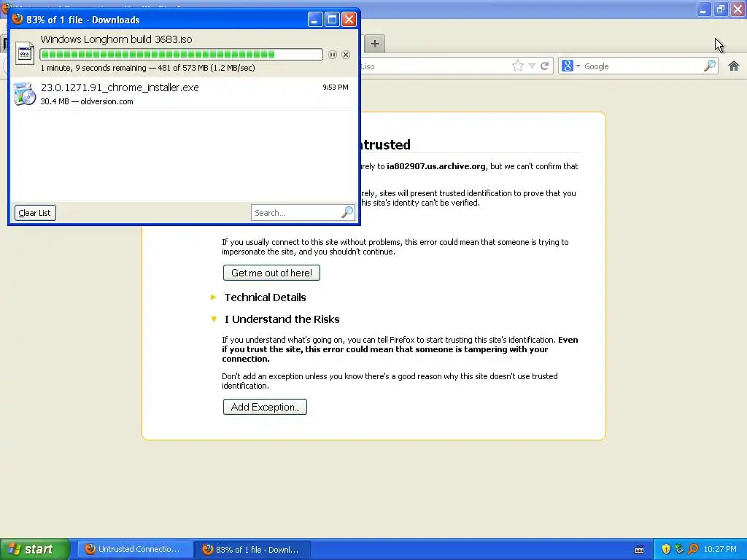This screenshot has height=560, width=747.
Task: Bookmark this page with the star icon
Action: 518,66
